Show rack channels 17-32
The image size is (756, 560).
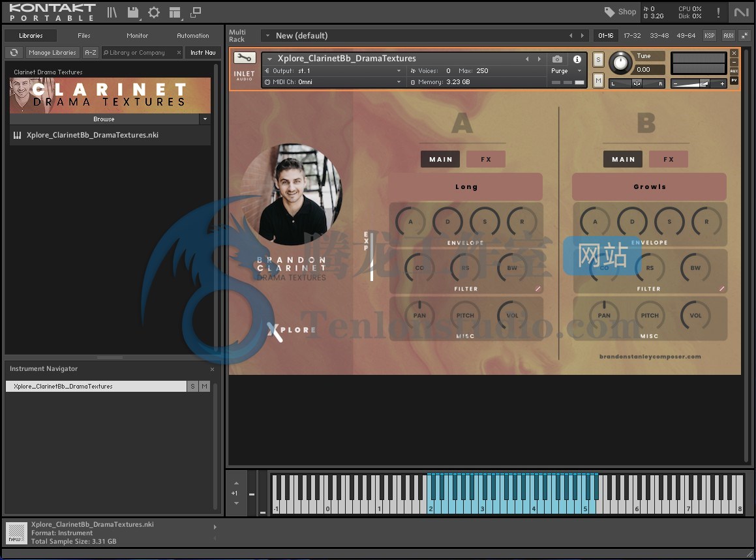(632, 36)
